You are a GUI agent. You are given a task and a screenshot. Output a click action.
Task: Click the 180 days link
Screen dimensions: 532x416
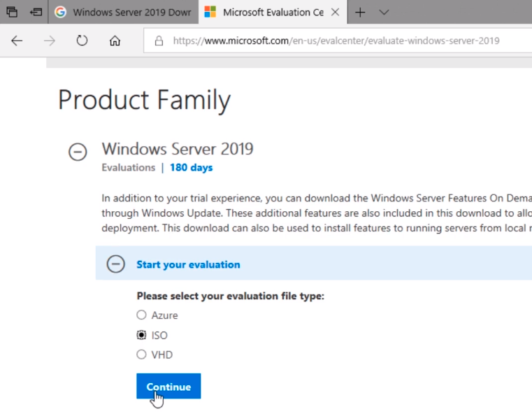[191, 168]
